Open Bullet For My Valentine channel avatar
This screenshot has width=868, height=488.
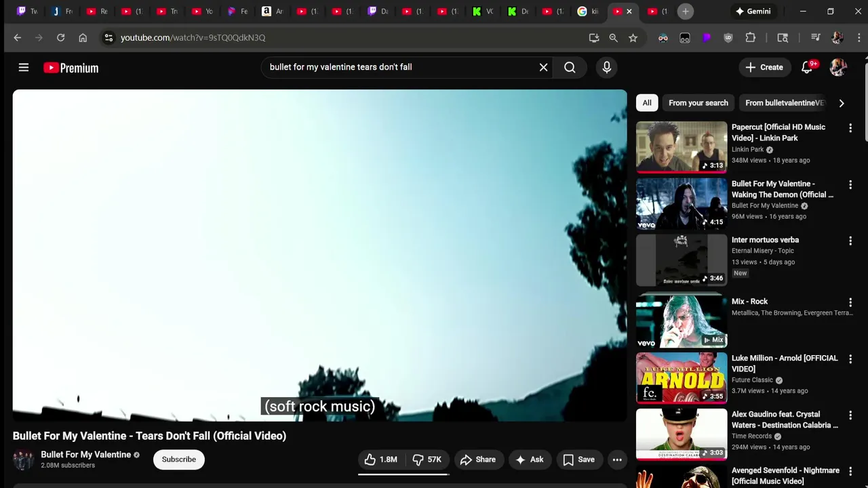[x=24, y=460]
